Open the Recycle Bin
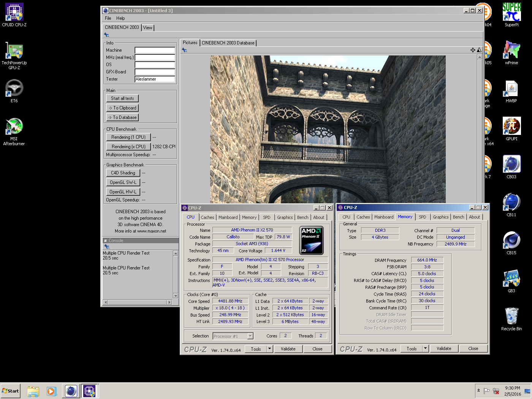This screenshot has width=532, height=399. [511, 319]
